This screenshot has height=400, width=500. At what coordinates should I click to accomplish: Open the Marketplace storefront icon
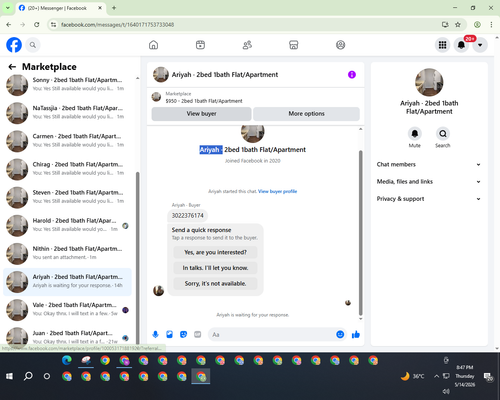pos(294,45)
